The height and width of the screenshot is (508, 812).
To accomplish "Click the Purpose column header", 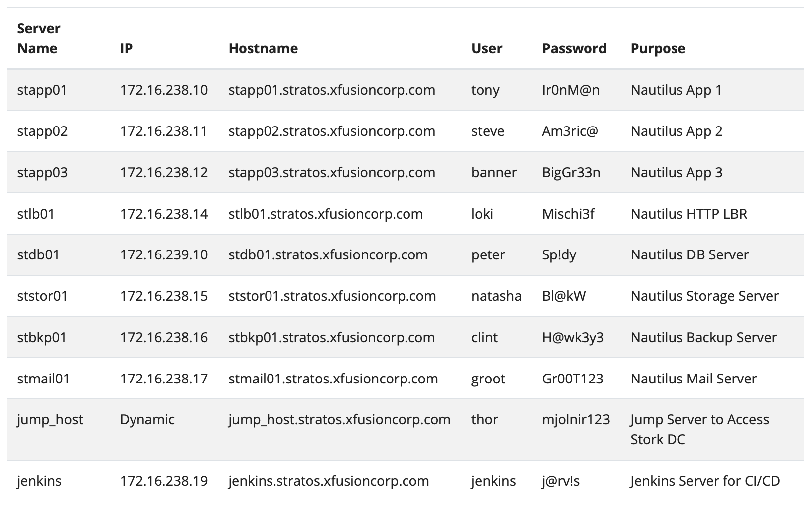I will click(x=658, y=49).
